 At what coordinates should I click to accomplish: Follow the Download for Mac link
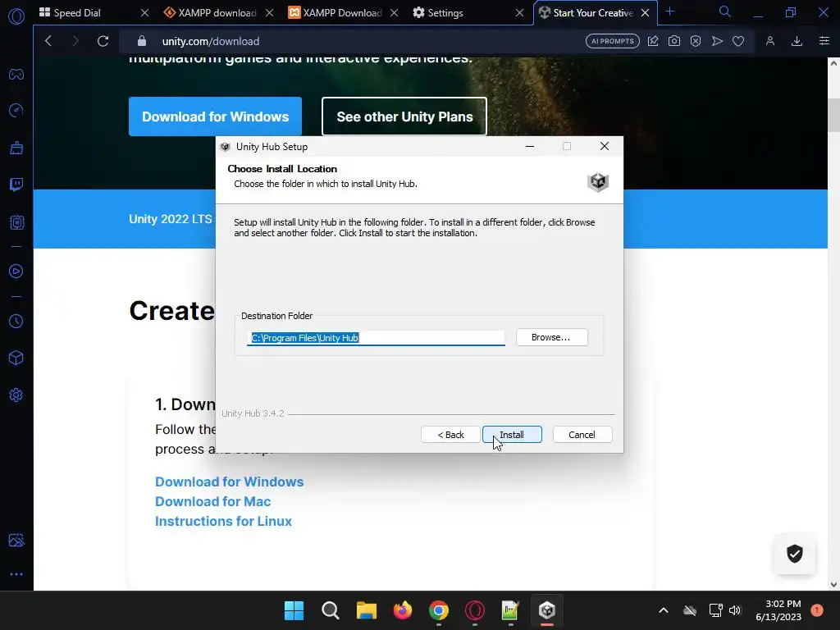(212, 501)
